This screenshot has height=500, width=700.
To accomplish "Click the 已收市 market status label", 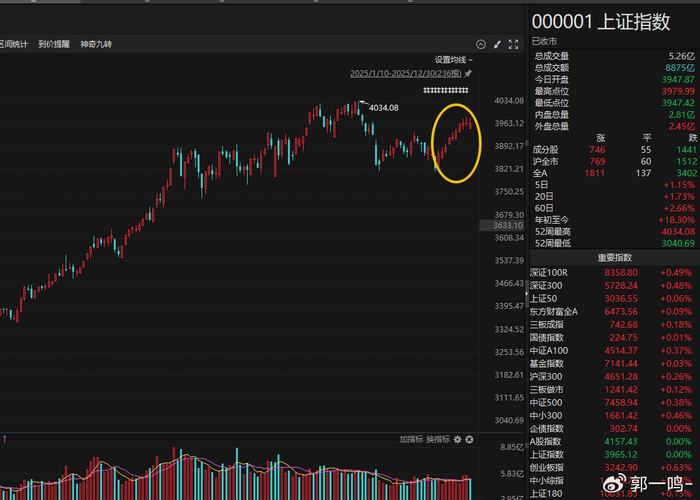I will (x=544, y=41).
